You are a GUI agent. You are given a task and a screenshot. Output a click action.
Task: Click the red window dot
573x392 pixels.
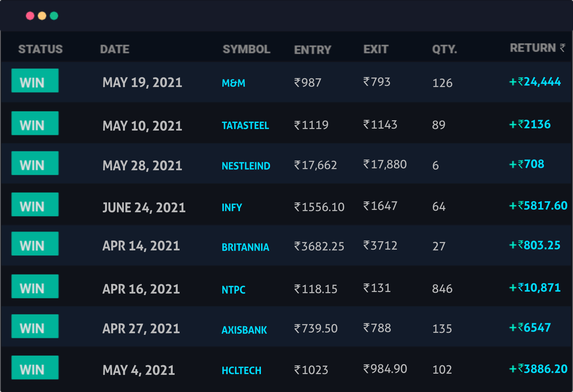coord(30,16)
